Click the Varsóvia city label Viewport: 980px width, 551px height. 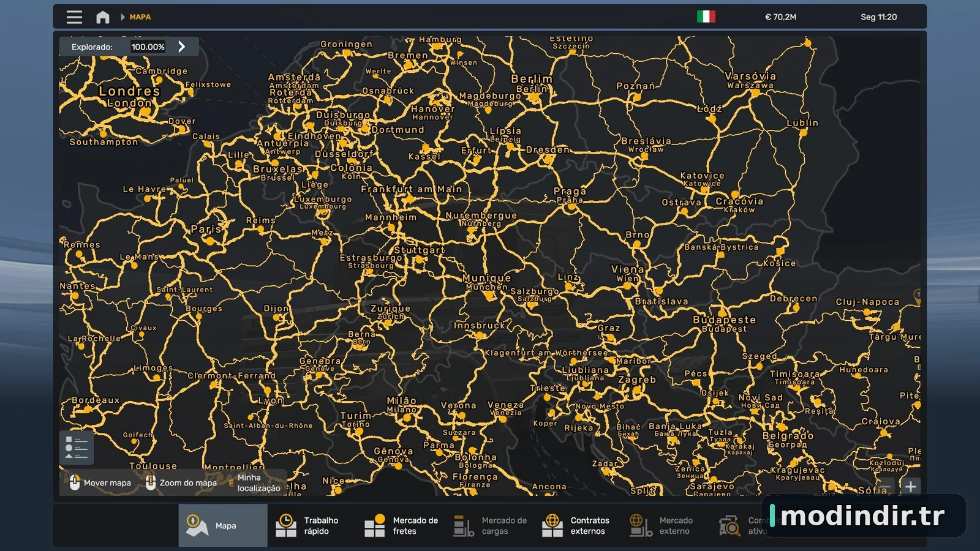point(750,77)
